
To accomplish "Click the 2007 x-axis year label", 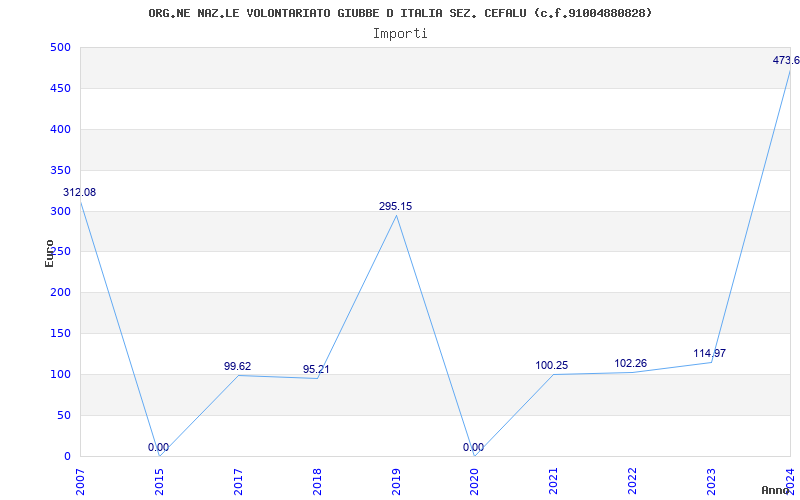I will point(81,482).
